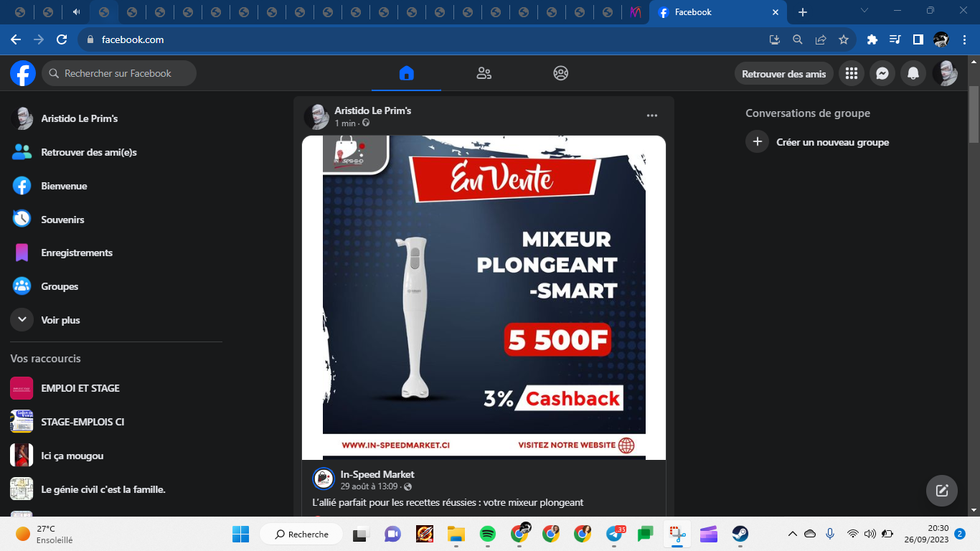This screenshot has width=980, height=551.
Task: Open the EMPLOI ET STAGE shortcut
Action: [x=80, y=388]
